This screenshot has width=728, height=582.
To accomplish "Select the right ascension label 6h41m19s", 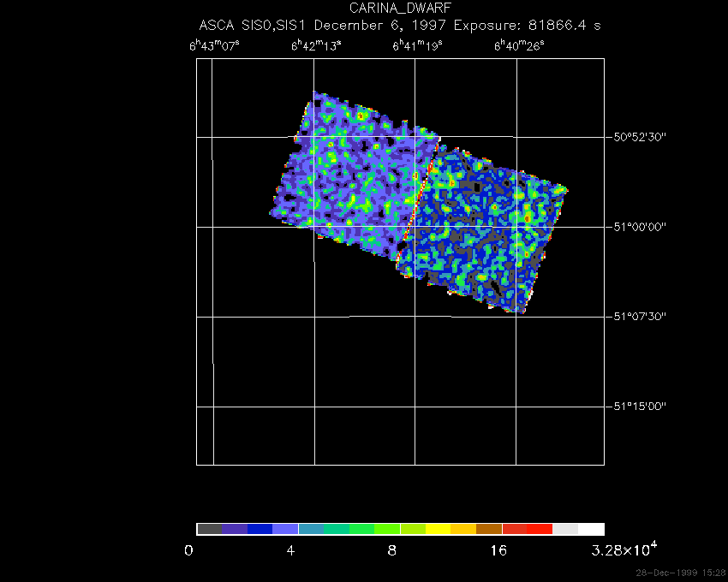I will 417,45.
